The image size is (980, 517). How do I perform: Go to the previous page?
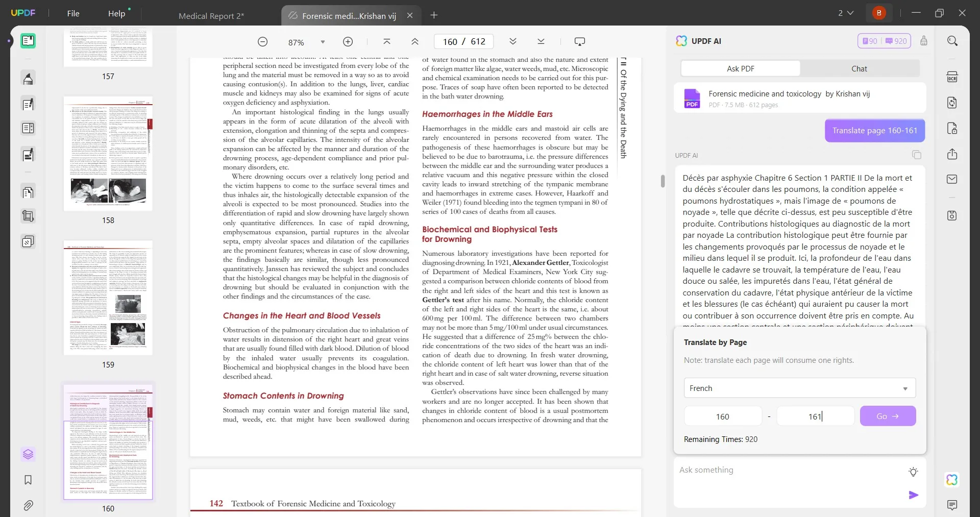[415, 42]
